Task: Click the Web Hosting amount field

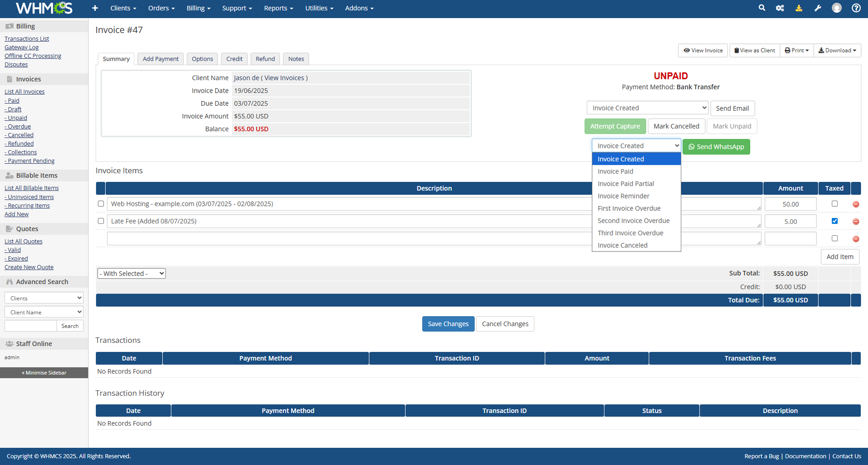Action: tap(790, 204)
